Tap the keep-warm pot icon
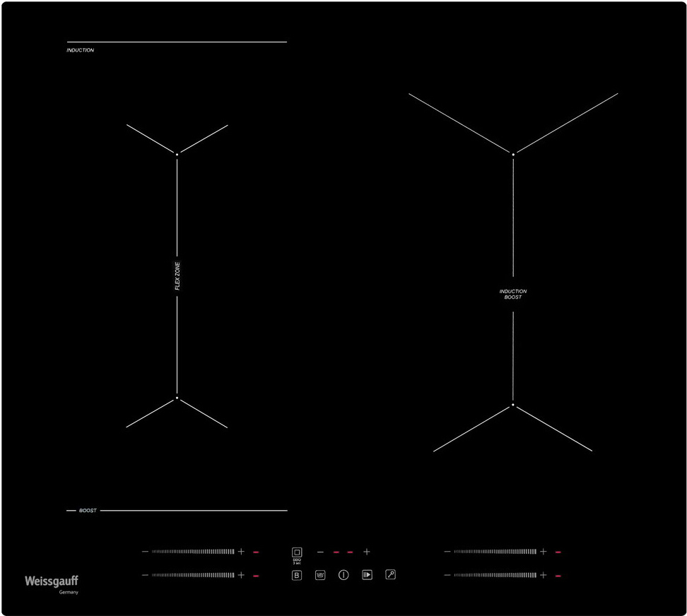The image size is (687, 616). (x=320, y=575)
